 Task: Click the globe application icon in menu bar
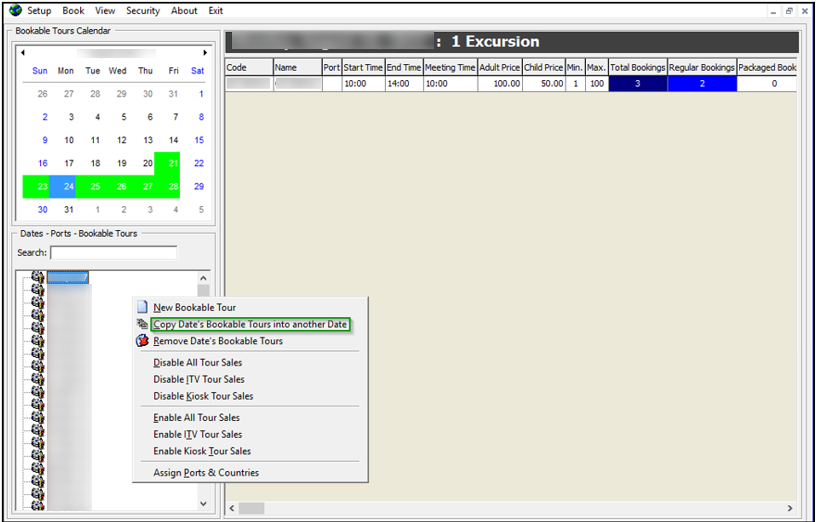point(16,10)
